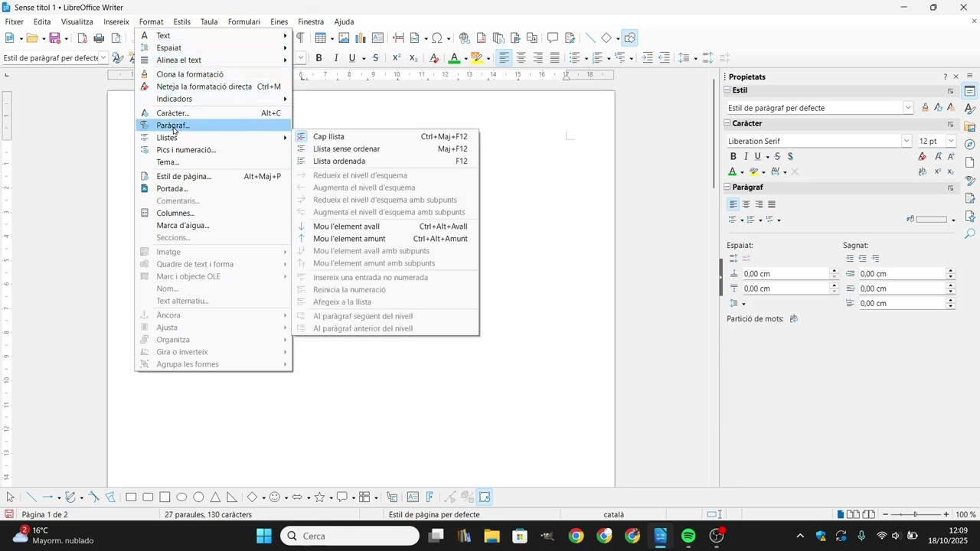Apply yellow highlighting color in toolbar
Viewport: 980px width, 551px height.
click(477, 58)
